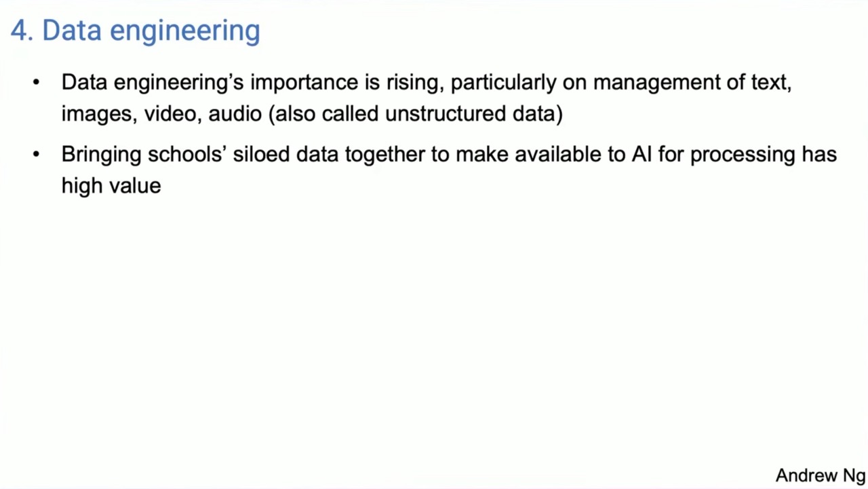This screenshot has width=868, height=489.
Task: Select the second bullet point marker
Action: pyautogui.click(x=36, y=155)
